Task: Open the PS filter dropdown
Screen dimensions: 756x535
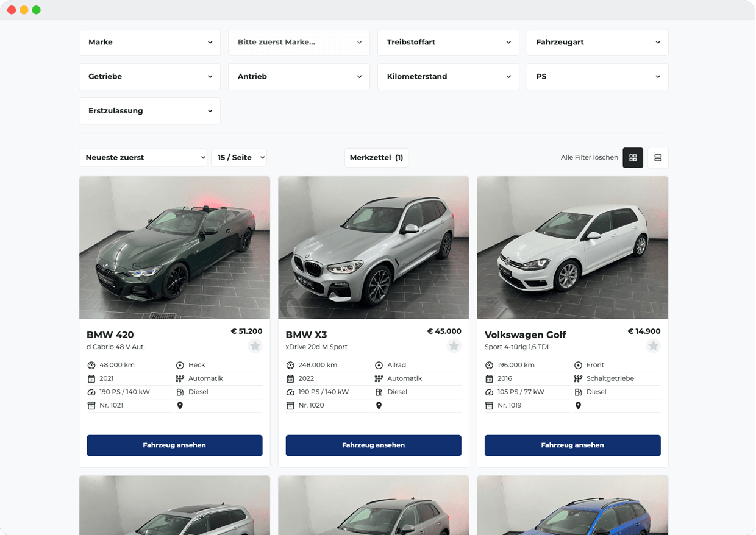Action: pyautogui.click(x=597, y=77)
